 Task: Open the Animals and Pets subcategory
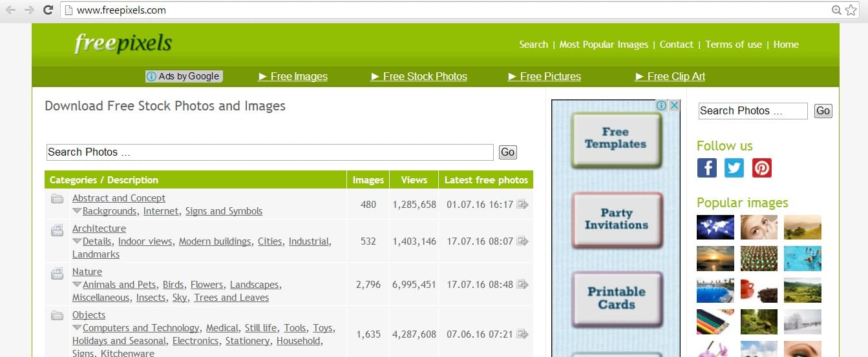[120, 285]
